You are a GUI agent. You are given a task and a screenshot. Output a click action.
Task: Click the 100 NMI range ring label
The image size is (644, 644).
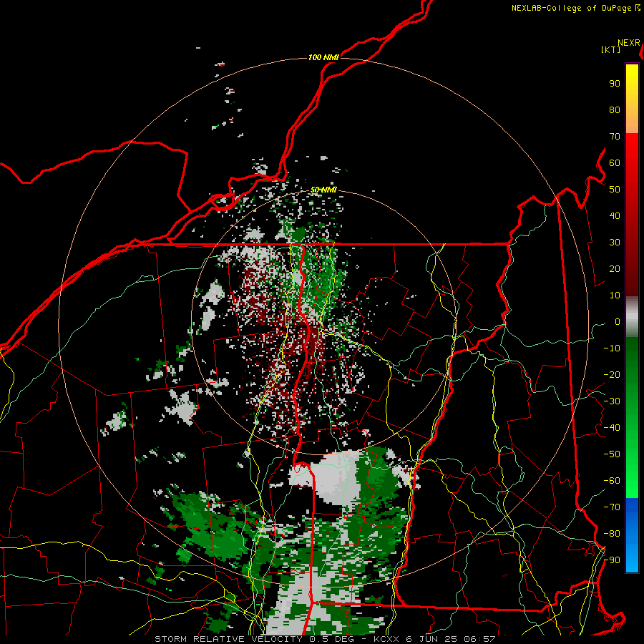[x=323, y=57]
